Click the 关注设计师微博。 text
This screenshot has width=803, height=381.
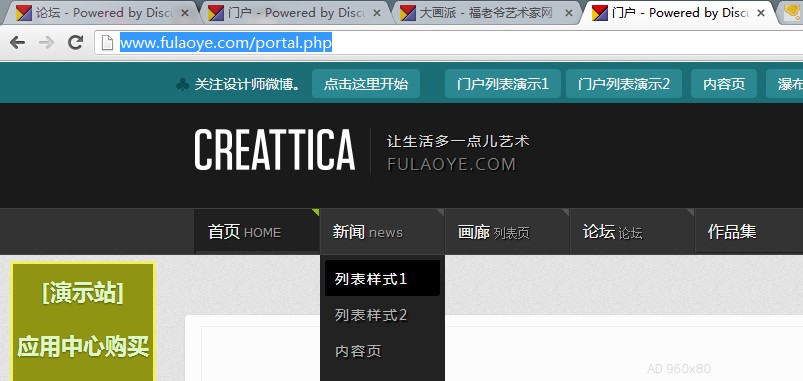tap(248, 84)
